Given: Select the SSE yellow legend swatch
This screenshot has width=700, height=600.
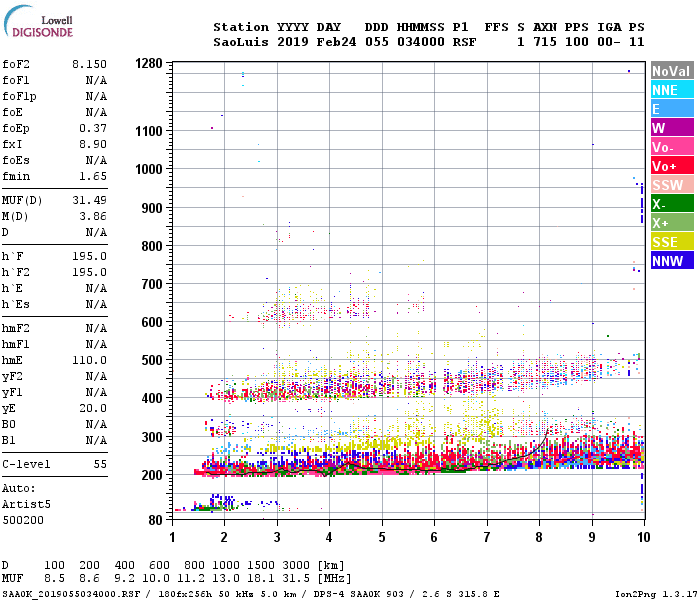Looking at the screenshot, I should pos(672,242).
